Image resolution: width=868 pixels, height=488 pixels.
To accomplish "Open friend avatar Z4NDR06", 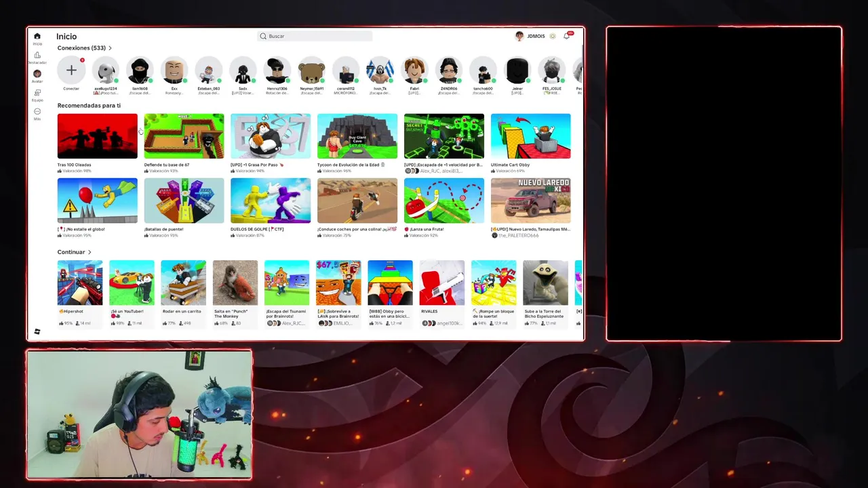I will pyautogui.click(x=448, y=70).
